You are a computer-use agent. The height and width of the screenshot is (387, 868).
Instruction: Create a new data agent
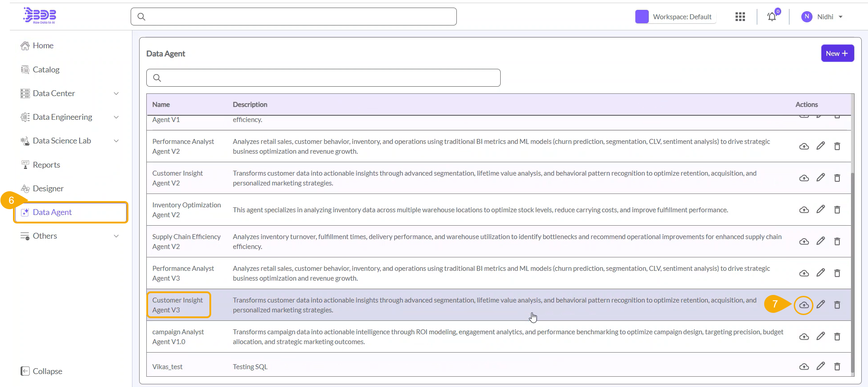click(x=837, y=54)
